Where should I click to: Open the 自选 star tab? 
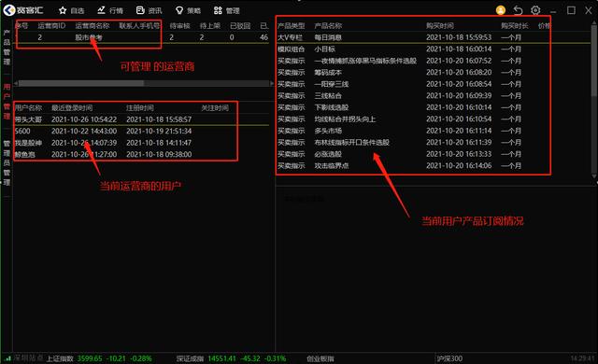click(71, 10)
